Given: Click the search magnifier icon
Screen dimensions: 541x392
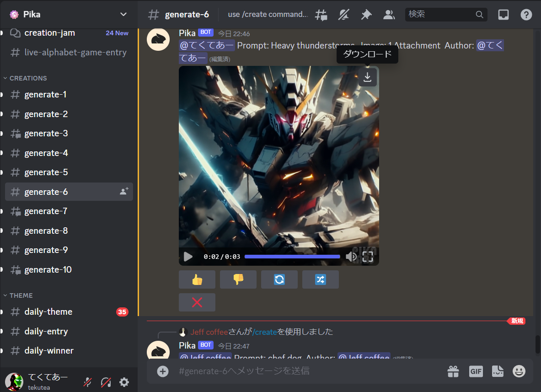Looking at the screenshot, I should click(x=479, y=15).
